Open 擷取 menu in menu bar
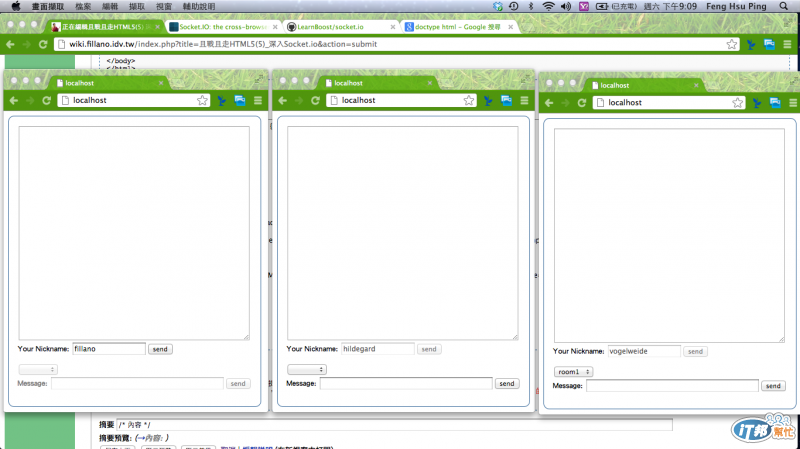 pos(137,6)
